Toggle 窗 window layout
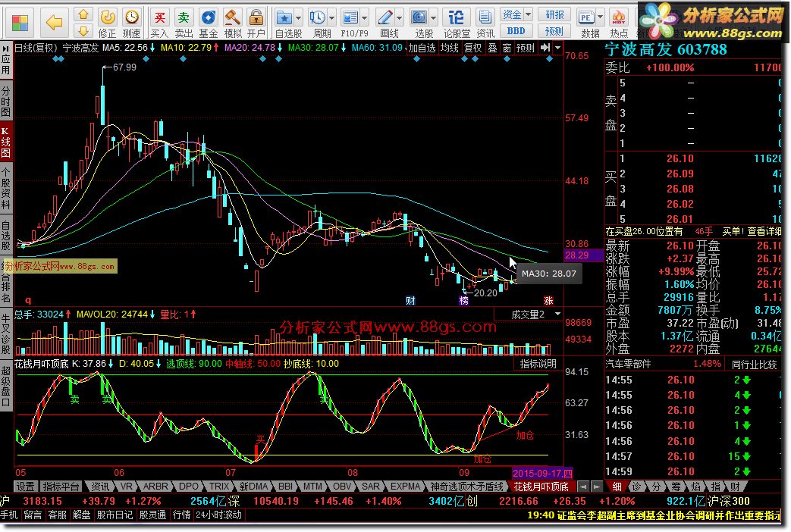Viewport: 791px width, 532px height. click(x=507, y=48)
